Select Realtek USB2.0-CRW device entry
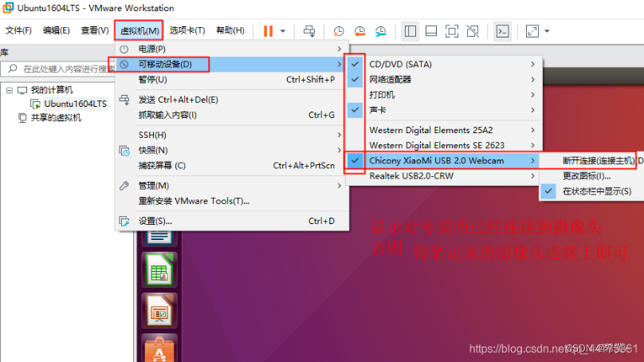The image size is (644, 362). (x=445, y=176)
